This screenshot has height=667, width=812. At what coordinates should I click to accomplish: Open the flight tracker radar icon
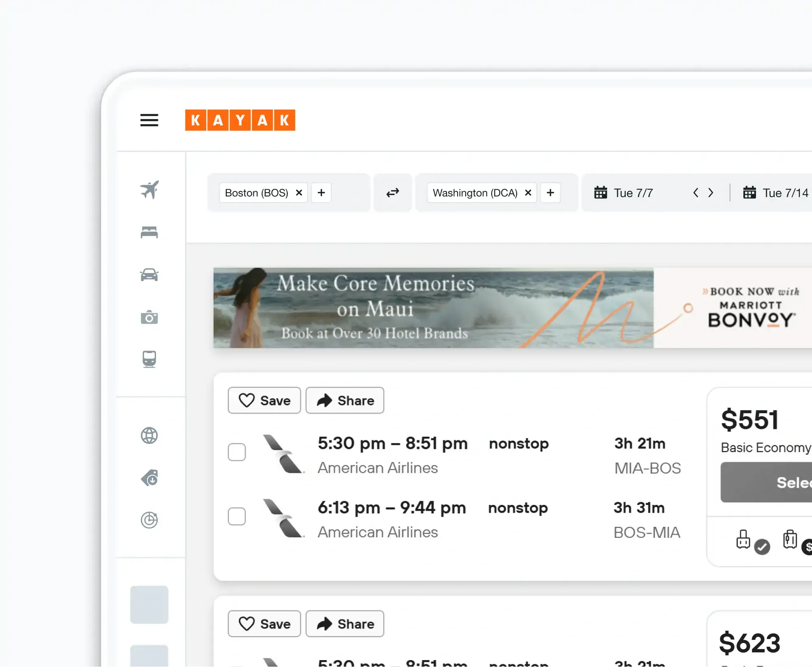pyautogui.click(x=149, y=520)
